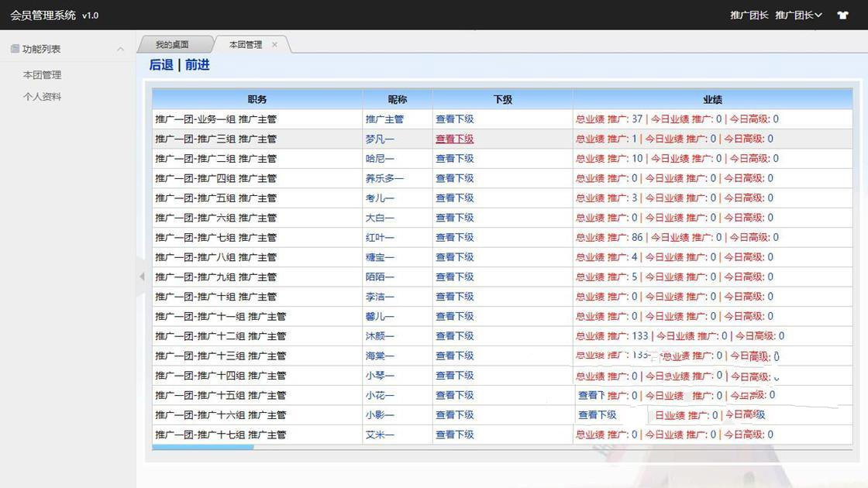Image resolution: width=868 pixels, height=488 pixels.
Task: Click the T-shirt skin icon in header
Action: (842, 15)
